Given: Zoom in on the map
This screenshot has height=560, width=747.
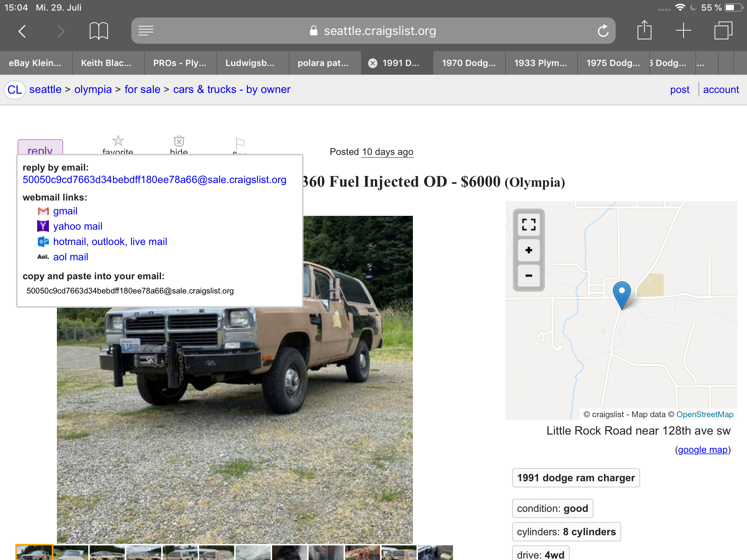Looking at the screenshot, I should click(529, 250).
